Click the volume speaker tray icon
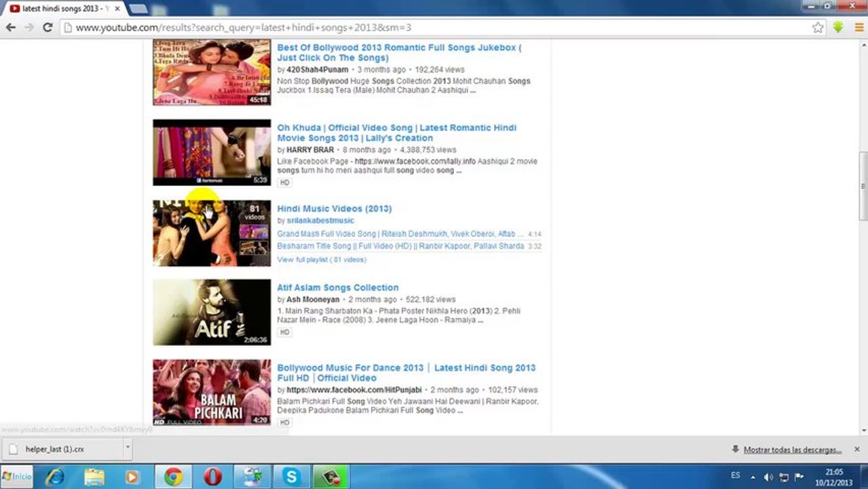Image resolution: width=868 pixels, height=489 pixels. click(768, 477)
